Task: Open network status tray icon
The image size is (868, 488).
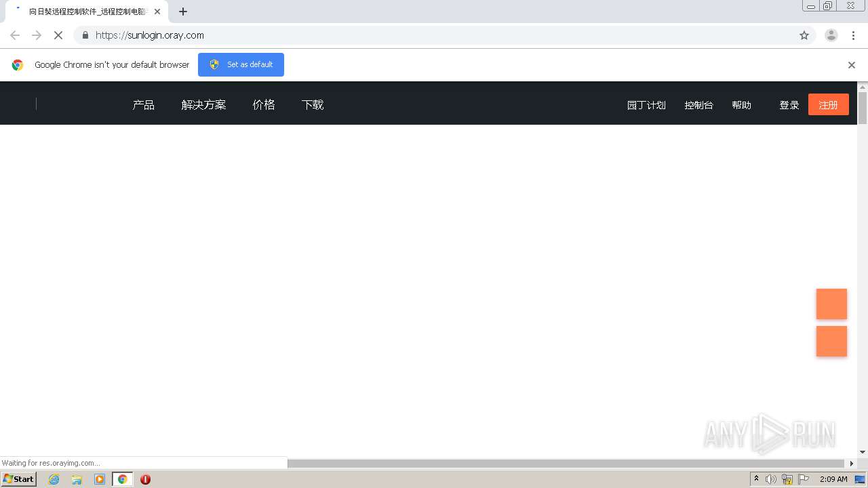Action: pyautogui.click(x=787, y=479)
